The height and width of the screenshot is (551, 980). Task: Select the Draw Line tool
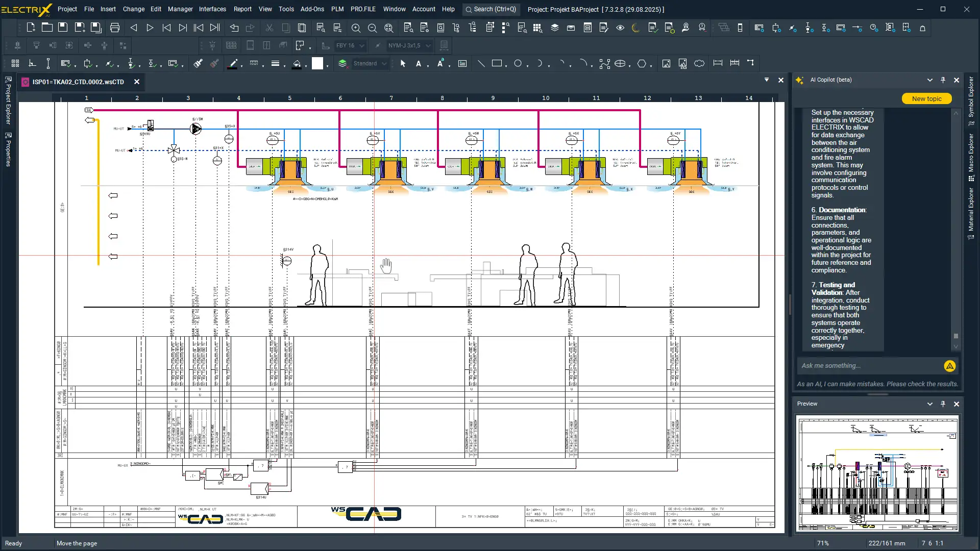[481, 63]
